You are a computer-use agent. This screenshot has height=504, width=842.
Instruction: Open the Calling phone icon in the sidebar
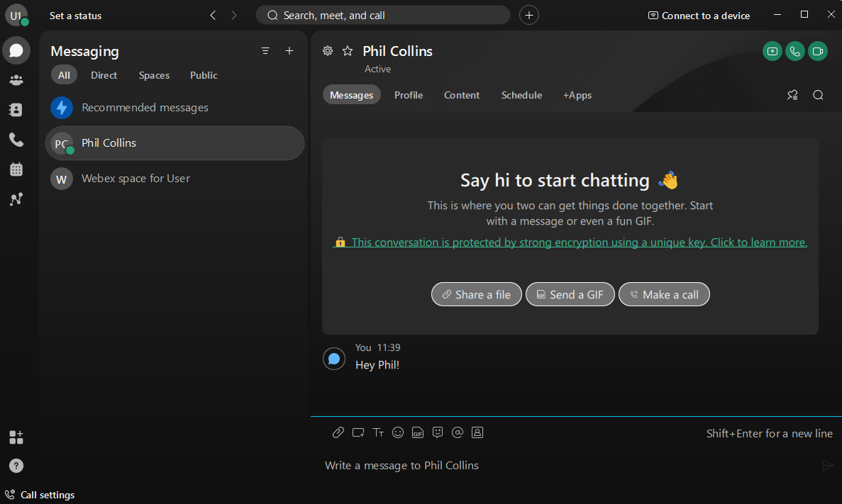(x=16, y=140)
